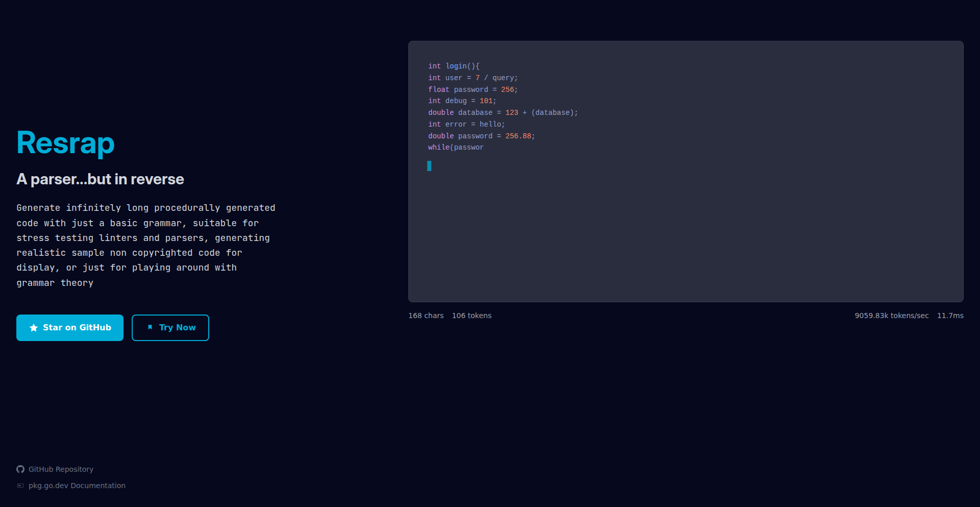Click the flag icon beside Try Now

150,327
